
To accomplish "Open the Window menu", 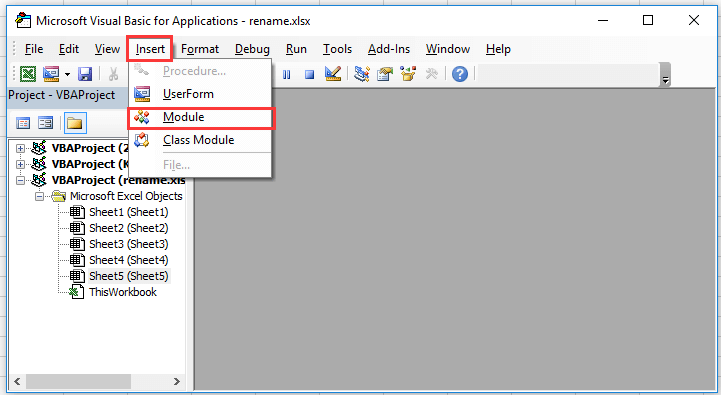I will tap(448, 49).
